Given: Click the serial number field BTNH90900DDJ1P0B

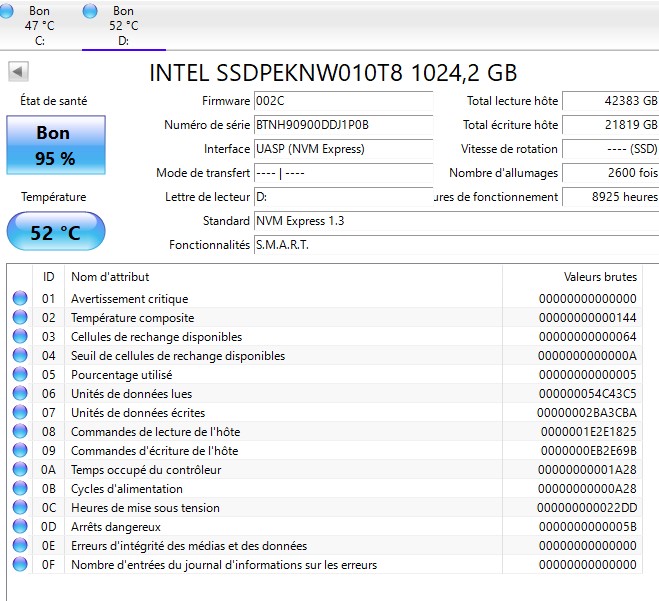Looking at the screenshot, I should pyautogui.click(x=343, y=125).
